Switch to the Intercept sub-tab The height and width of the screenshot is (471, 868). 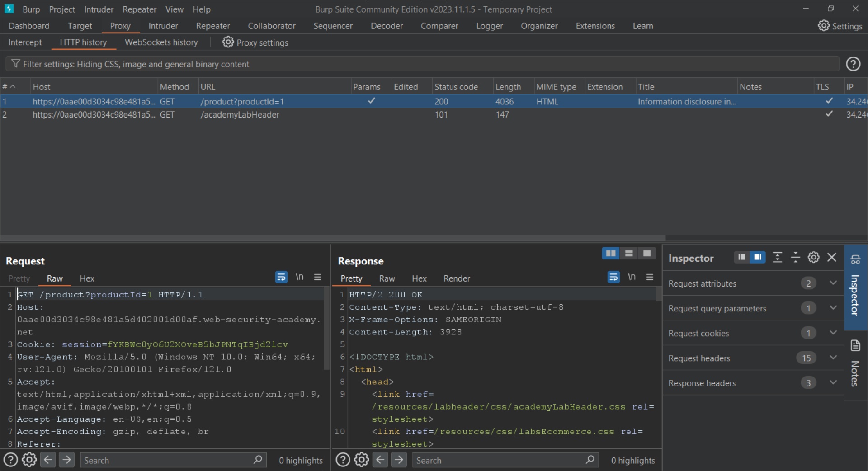pos(25,42)
